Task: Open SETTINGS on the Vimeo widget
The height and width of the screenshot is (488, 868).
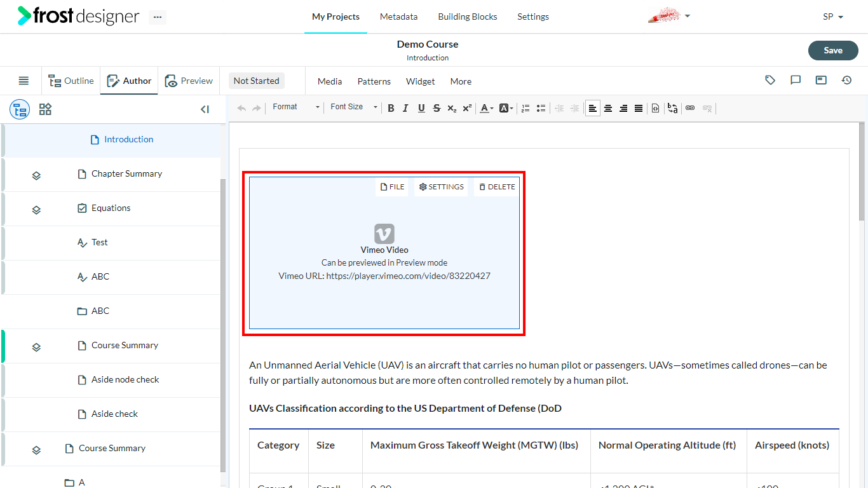Action: pyautogui.click(x=441, y=187)
